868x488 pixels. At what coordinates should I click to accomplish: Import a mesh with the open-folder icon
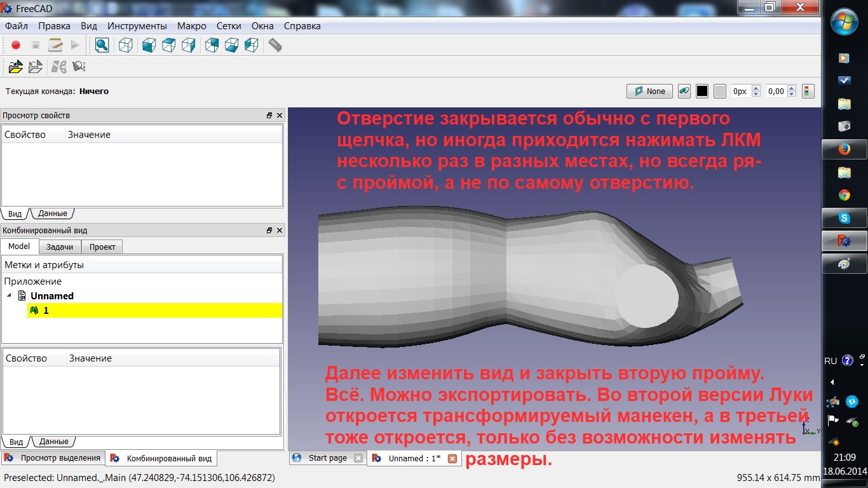point(16,66)
